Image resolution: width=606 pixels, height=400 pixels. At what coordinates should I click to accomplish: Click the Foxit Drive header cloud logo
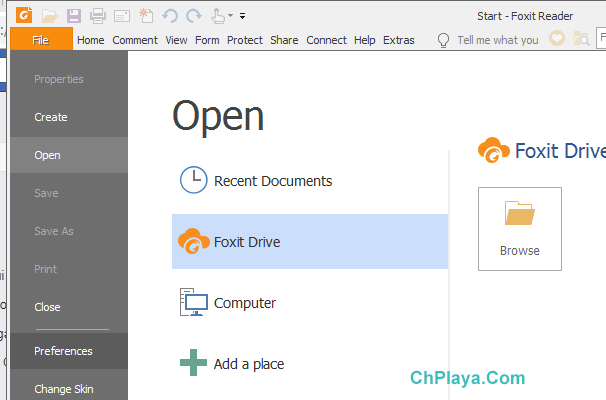(494, 150)
